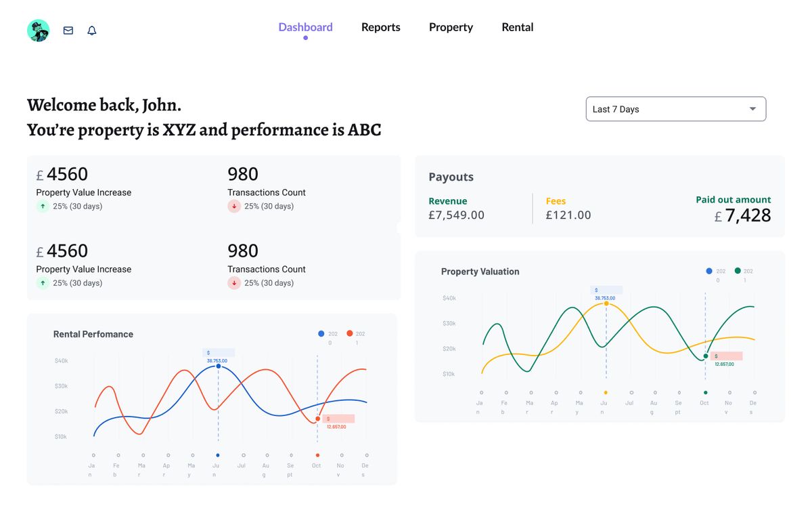Click Mar axis marker in Rental Perfomance
The image size is (812, 508).
pyautogui.click(x=143, y=455)
